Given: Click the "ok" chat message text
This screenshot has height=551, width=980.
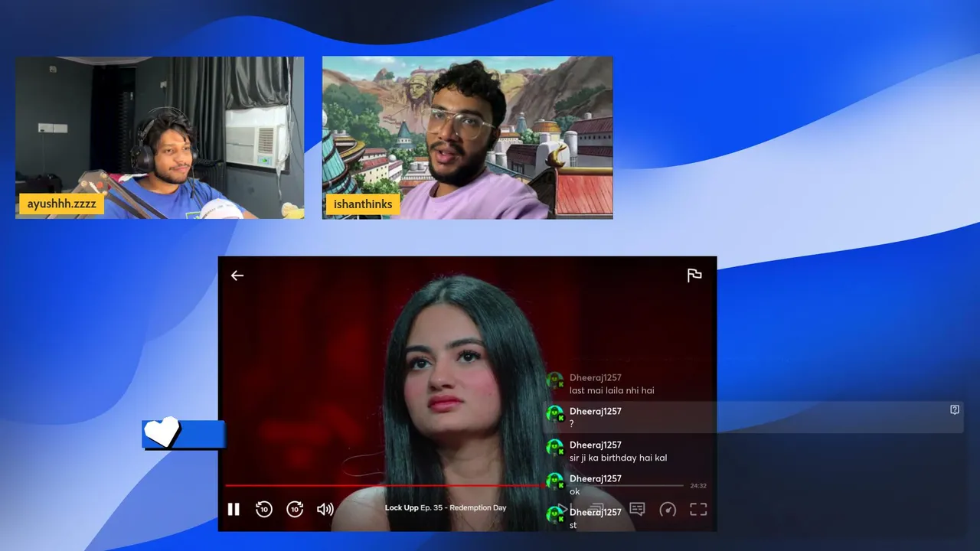Looking at the screenshot, I should 574,491.
